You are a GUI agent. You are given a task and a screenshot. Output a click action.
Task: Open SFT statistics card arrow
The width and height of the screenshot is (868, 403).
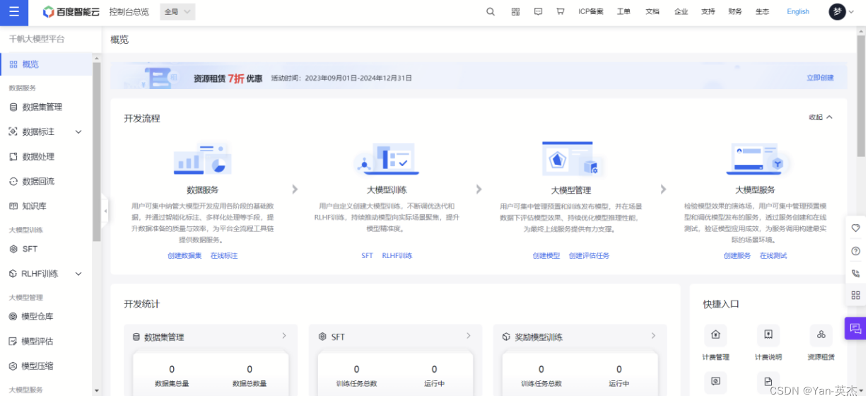pos(469,336)
